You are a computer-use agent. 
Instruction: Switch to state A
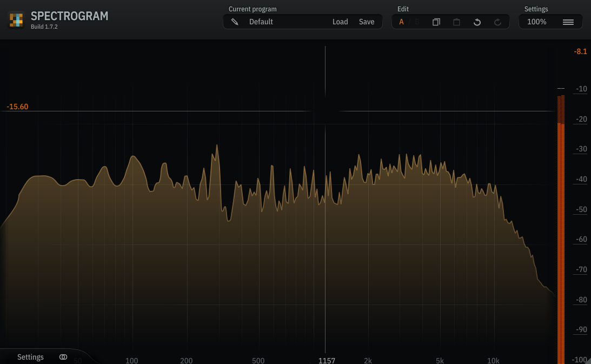pos(401,22)
